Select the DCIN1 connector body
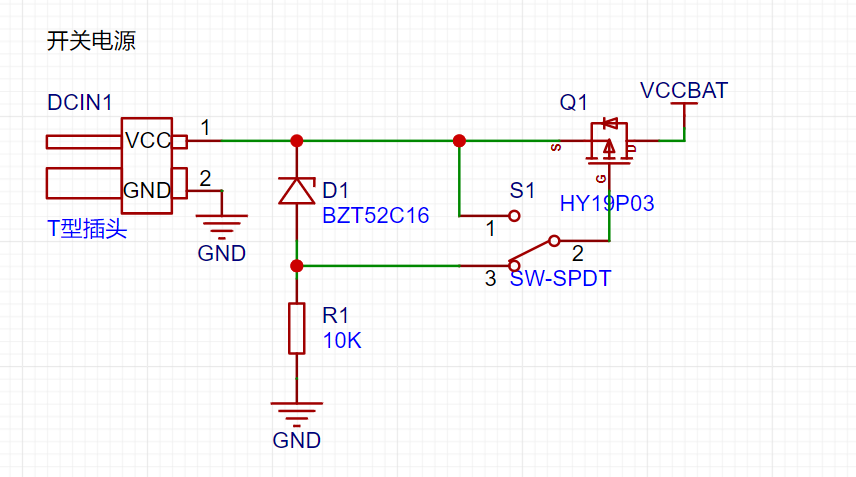This screenshot has width=856, height=477. [147, 166]
